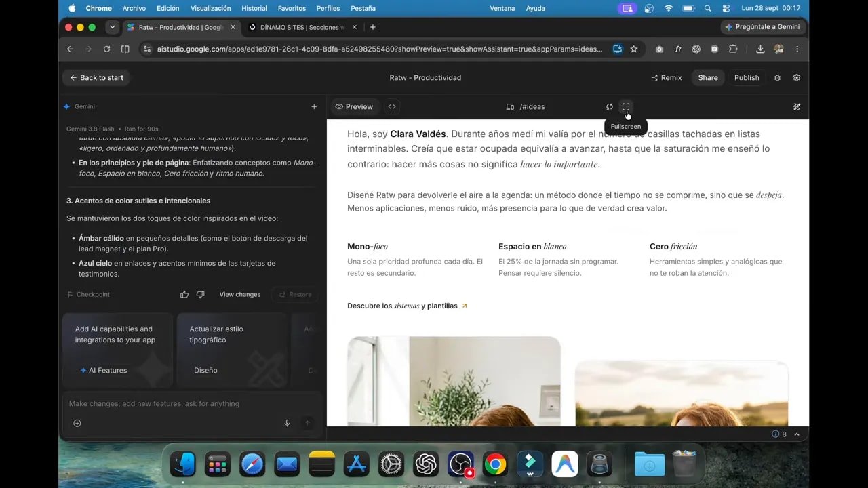Image resolution: width=868 pixels, height=488 pixels.
Task: Reload the app preview
Action: 610,106
